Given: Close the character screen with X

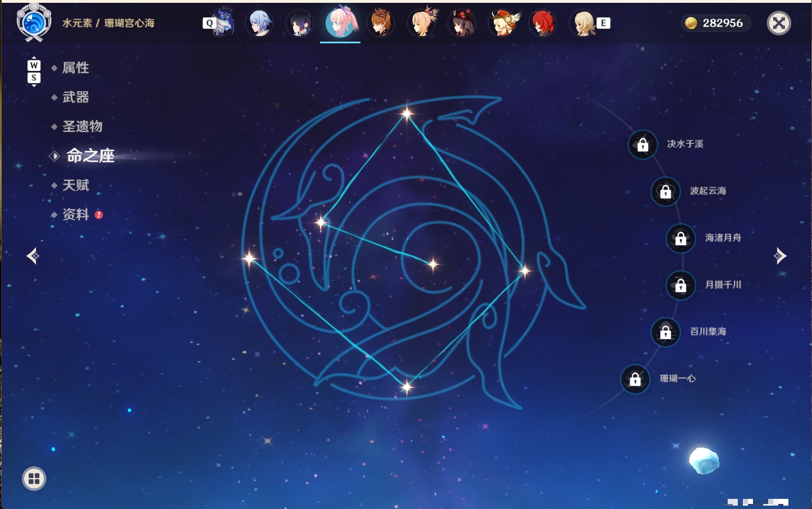Looking at the screenshot, I should (x=779, y=23).
